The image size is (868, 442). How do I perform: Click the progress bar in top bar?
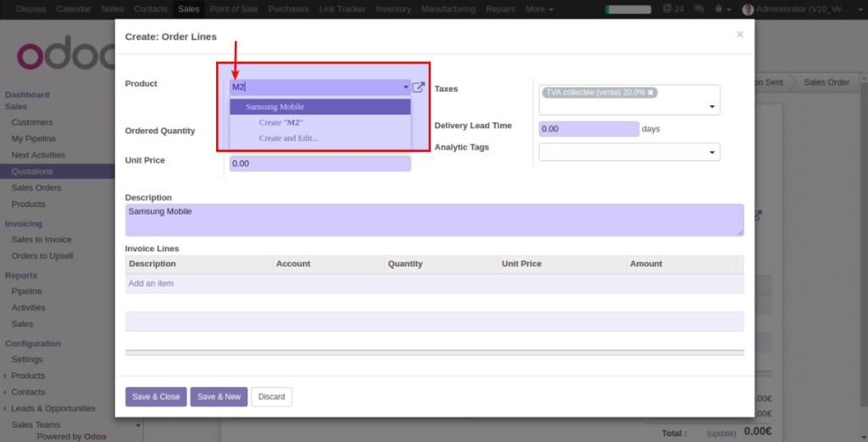click(x=628, y=9)
